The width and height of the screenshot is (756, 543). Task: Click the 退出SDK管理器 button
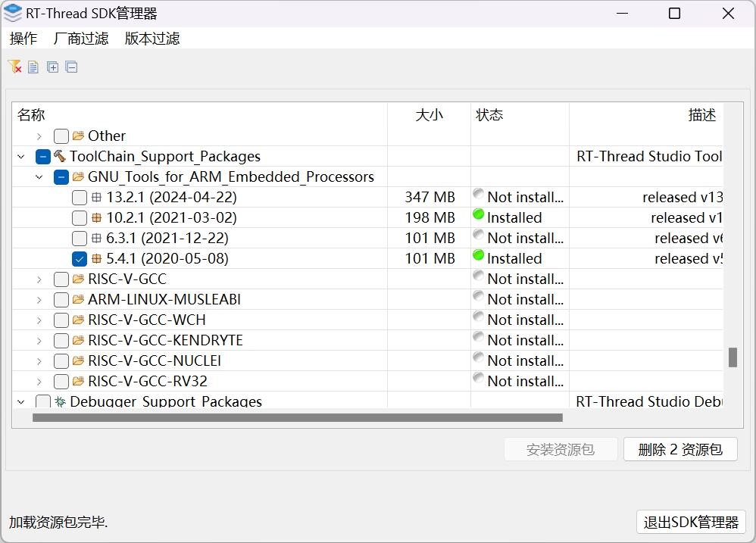[691, 523]
